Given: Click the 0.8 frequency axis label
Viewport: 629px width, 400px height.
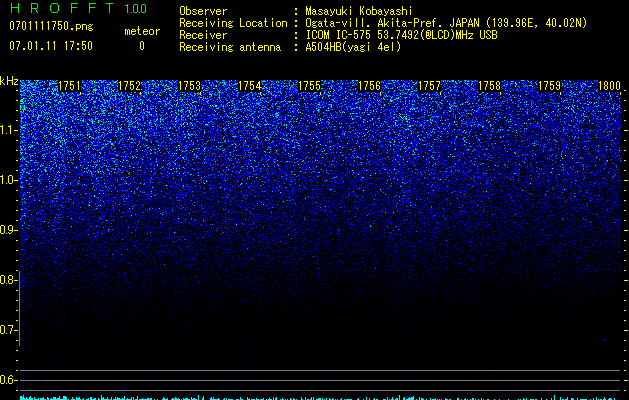Looking at the screenshot, I should click(x=8, y=280).
